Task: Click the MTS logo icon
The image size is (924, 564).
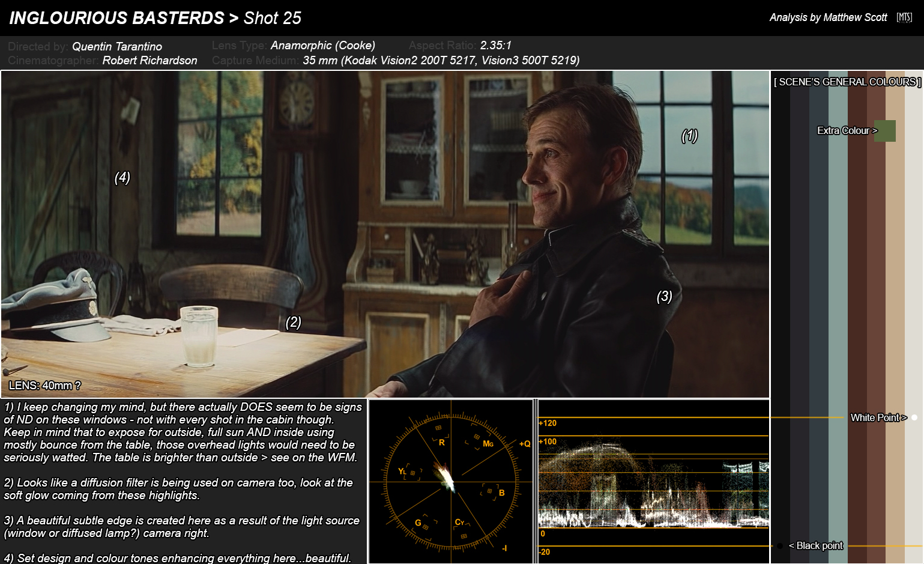Action: coord(904,17)
